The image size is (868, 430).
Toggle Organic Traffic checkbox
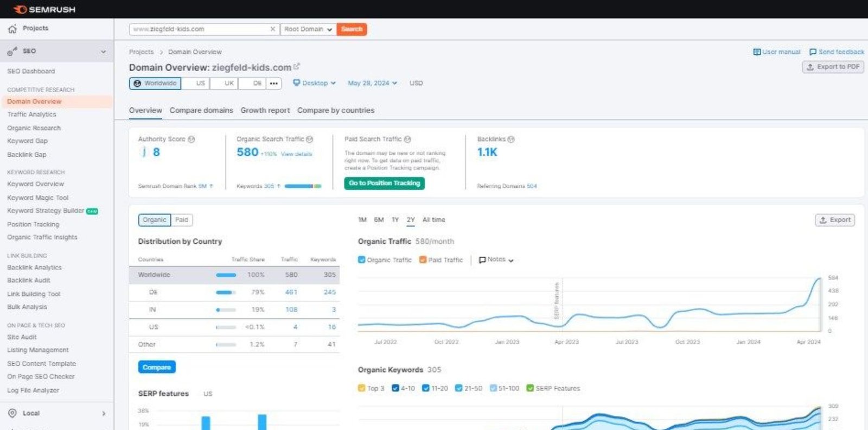click(x=362, y=260)
